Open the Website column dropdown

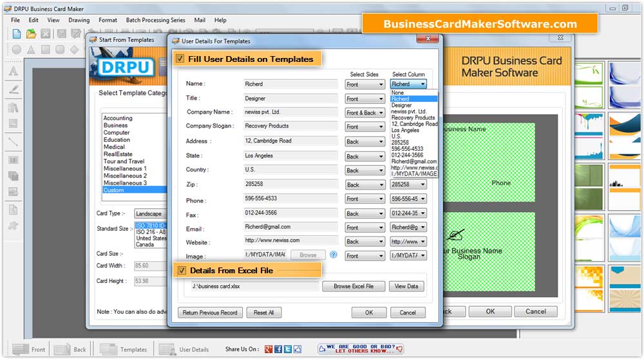click(x=408, y=242)
